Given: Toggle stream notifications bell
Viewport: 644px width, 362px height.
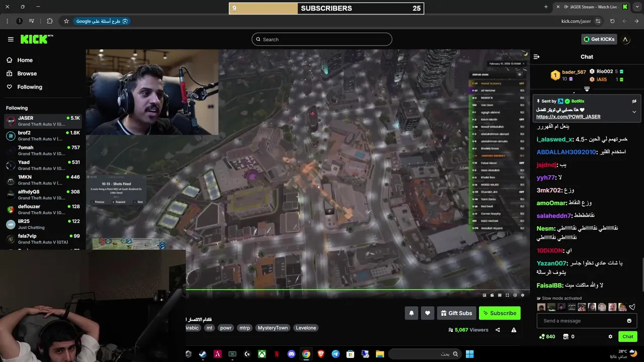Looking at the screenshot, I should point(411,313).
